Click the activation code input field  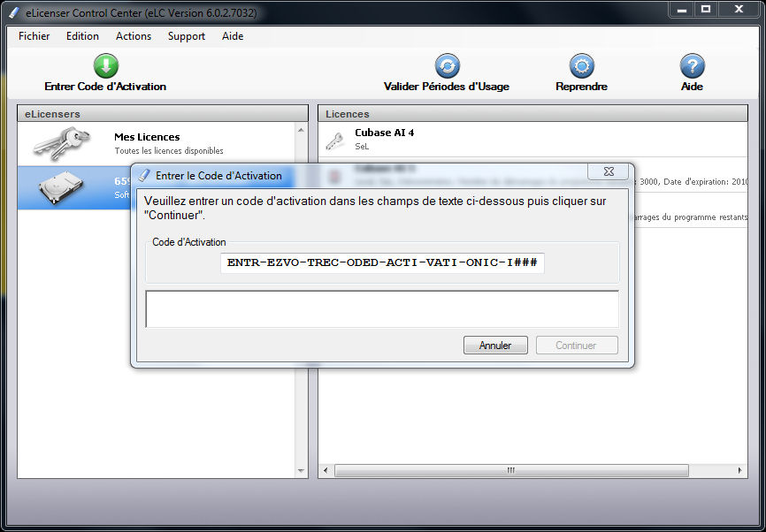coord(382,262)
